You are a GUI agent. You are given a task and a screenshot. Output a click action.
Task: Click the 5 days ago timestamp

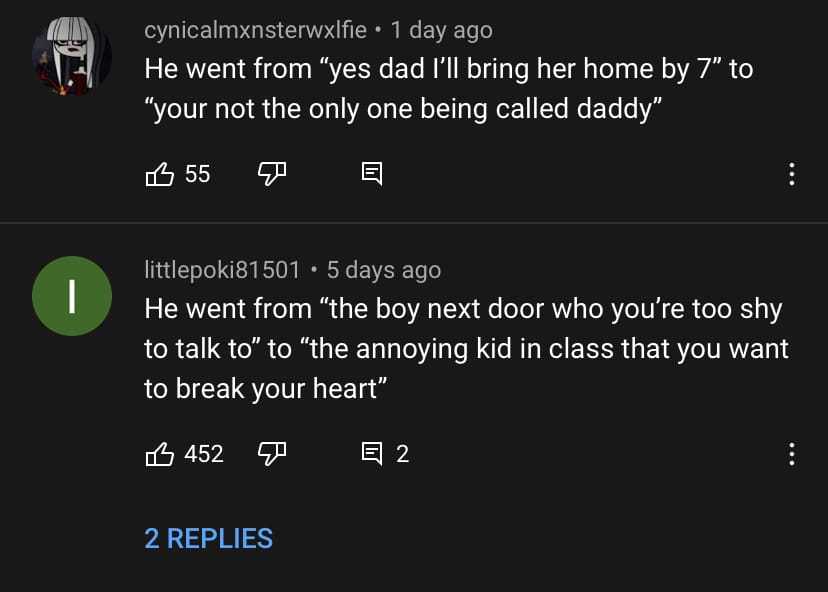(384, 270)
